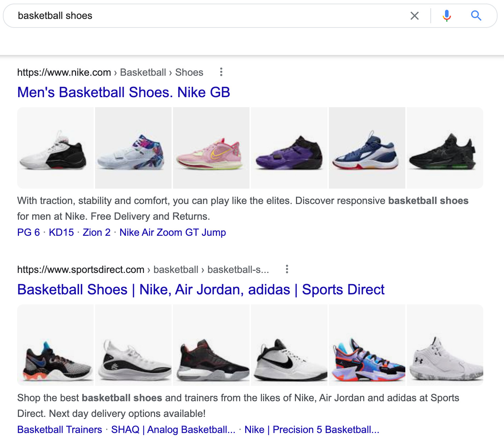
Task: Click inside the search input field
Action: (x=143, y=16)
